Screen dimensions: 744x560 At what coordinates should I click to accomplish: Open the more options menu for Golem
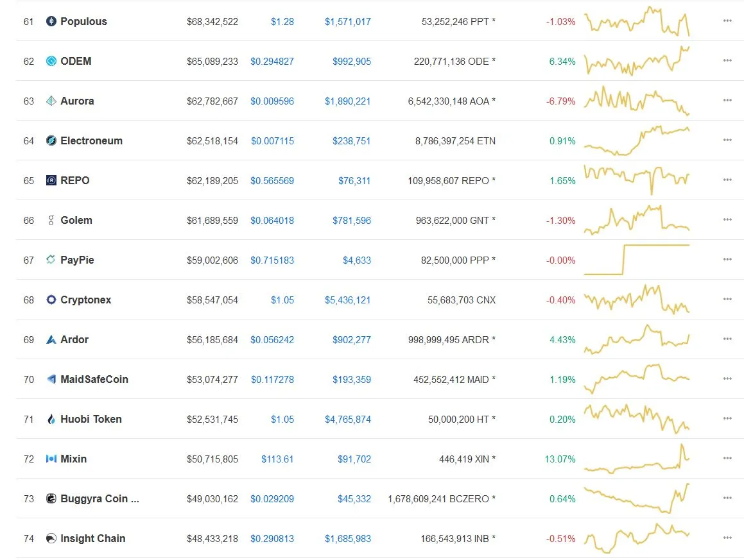pos(727,220)
